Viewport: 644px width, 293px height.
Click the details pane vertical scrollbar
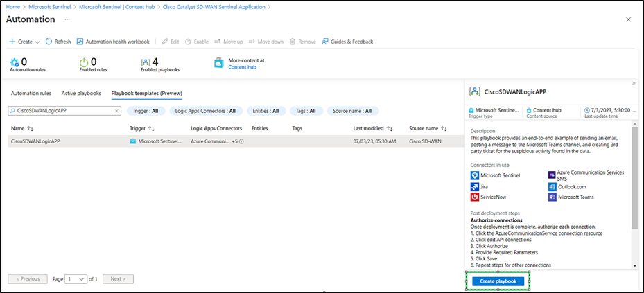point(634,178)
